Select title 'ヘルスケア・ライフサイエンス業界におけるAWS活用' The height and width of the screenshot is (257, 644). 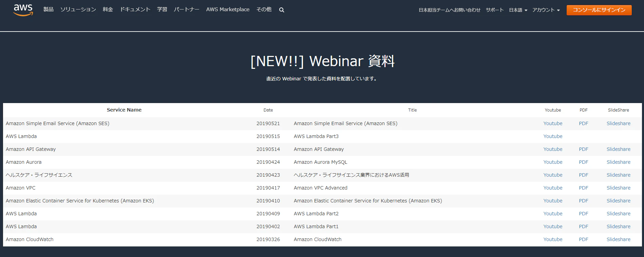click(352, 175)
